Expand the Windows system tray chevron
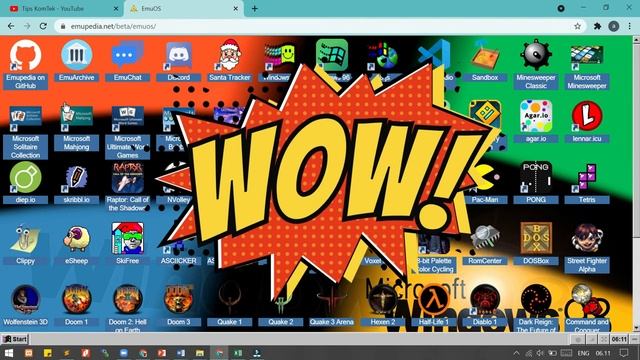Viewport: 640px width, 360px height. tap(516, 353)
